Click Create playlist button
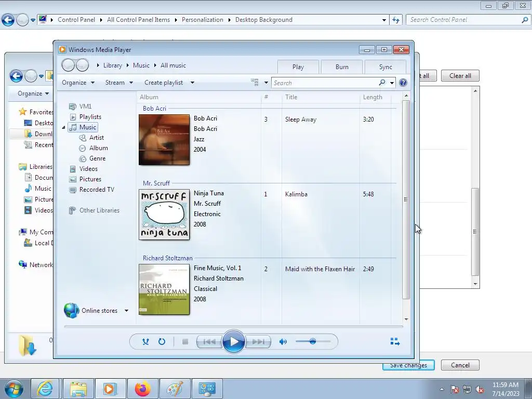Screen dimensions: 532x399 pos(164,83)
